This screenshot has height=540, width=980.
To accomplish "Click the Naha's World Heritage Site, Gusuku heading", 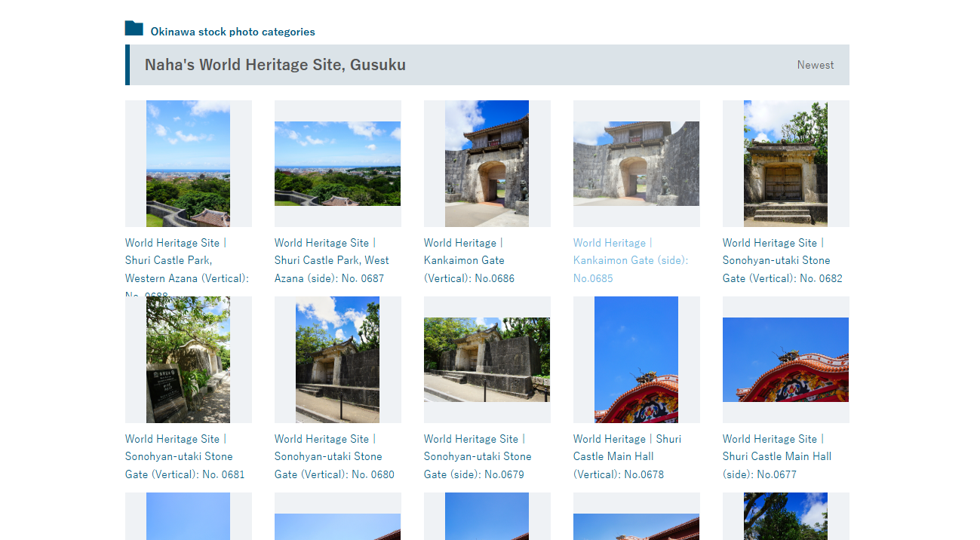I will (275, 65).
